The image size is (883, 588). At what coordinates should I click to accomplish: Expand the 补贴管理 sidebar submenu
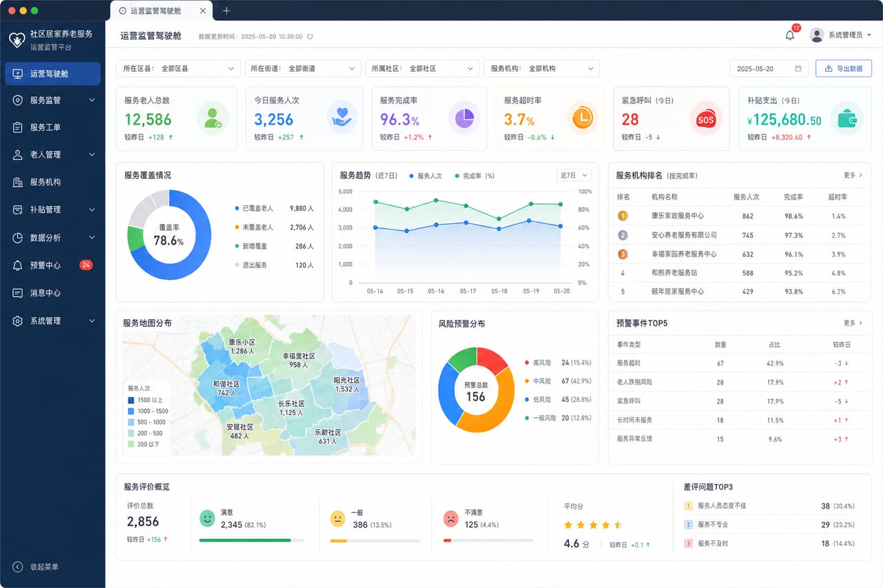tap(92, 210)
